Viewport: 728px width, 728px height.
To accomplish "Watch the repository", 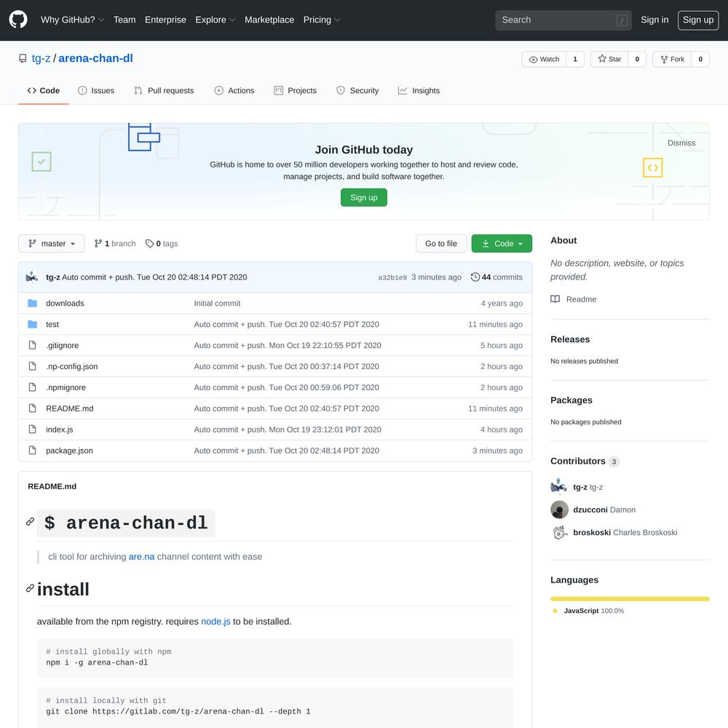I will click(544, 59).
